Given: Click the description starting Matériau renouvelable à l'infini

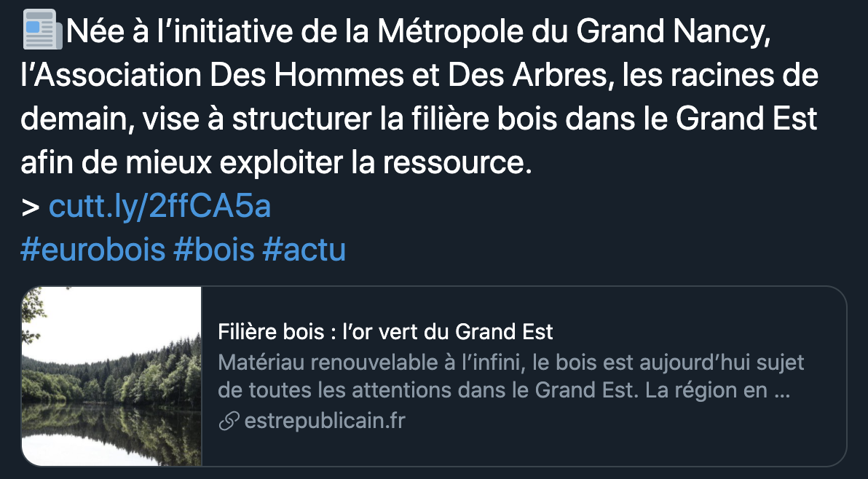Looking at the screenshot, I should pyautogui.click(x=510, y=363).
